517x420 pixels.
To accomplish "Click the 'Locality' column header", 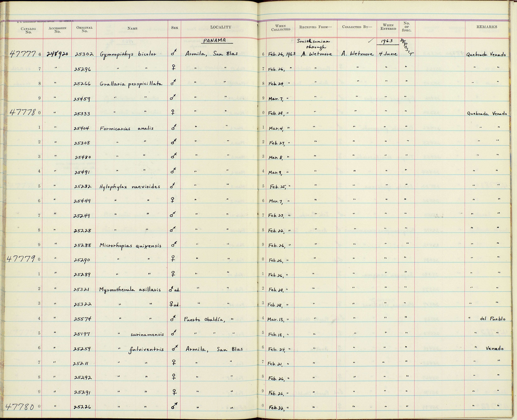I will 221,27.
